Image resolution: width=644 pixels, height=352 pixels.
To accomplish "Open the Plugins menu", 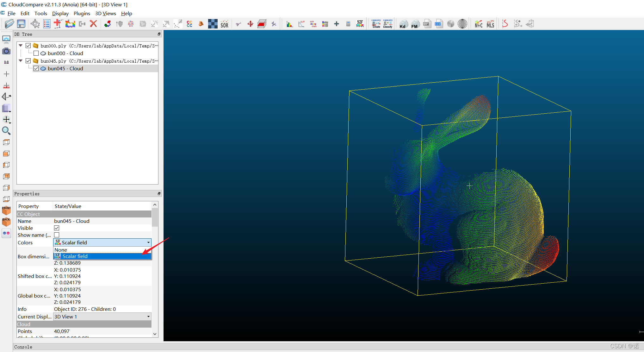I will point(82,13).
